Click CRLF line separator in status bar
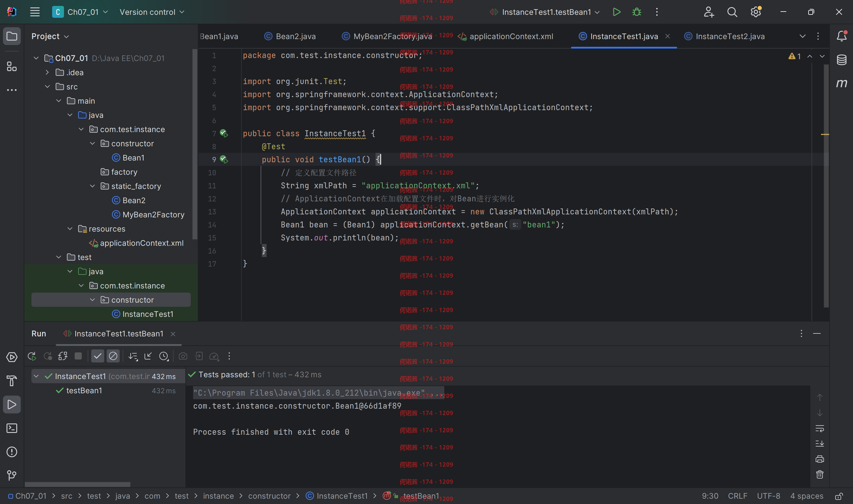The height and width of the screenshot is (504, 853). pos(737,496)
